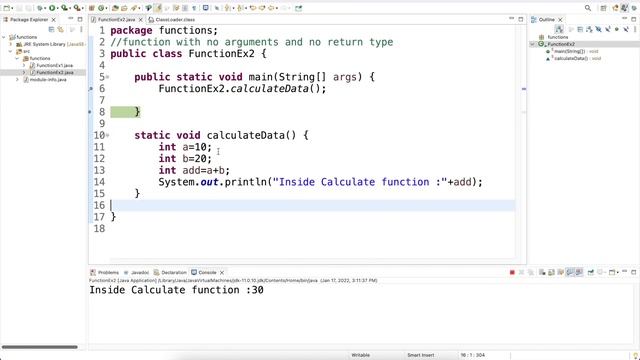Viewport: 640px width, 360px height.
Task: Click the Next Annotation toolbar icon
Action: point(227,8)
